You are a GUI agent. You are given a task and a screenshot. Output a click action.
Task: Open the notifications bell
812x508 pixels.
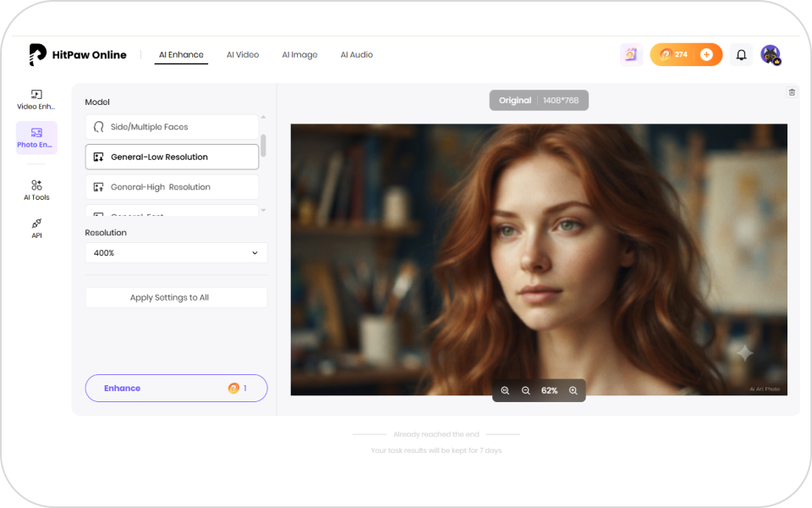point(741,54)
